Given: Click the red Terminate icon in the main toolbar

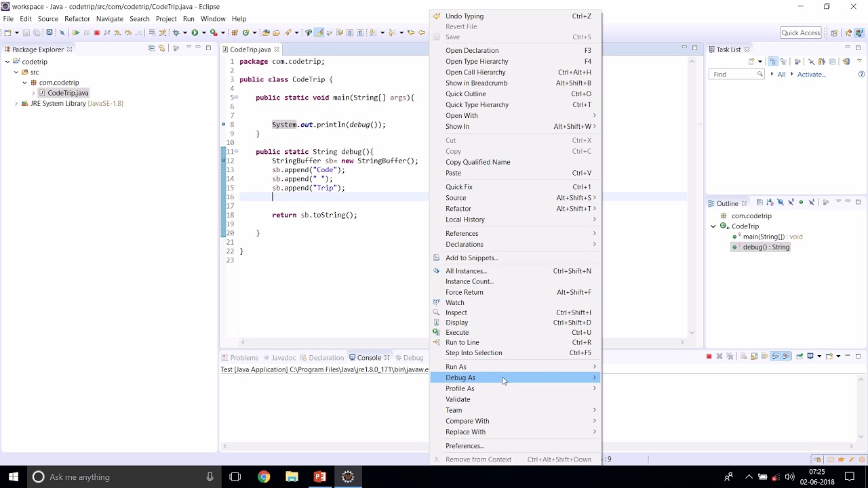Looking at the screenshot, I should (97, 33).
